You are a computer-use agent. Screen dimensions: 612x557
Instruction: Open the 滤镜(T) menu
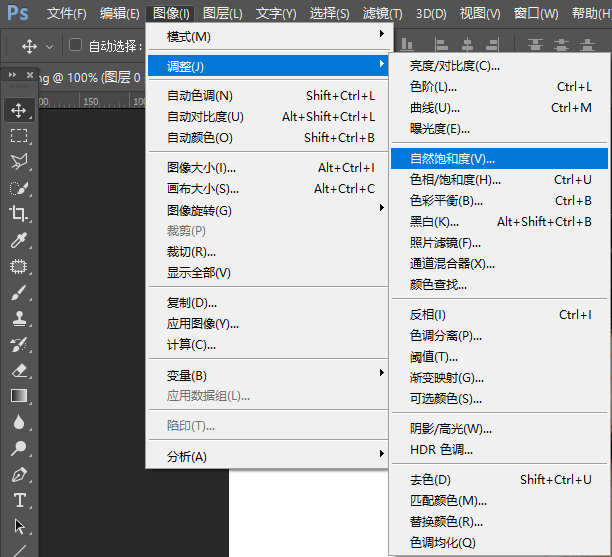pyautogui.click(x=382, y=14)
